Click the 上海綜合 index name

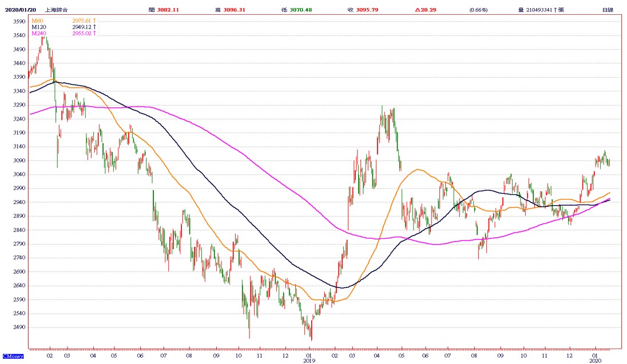coord(57,10)
